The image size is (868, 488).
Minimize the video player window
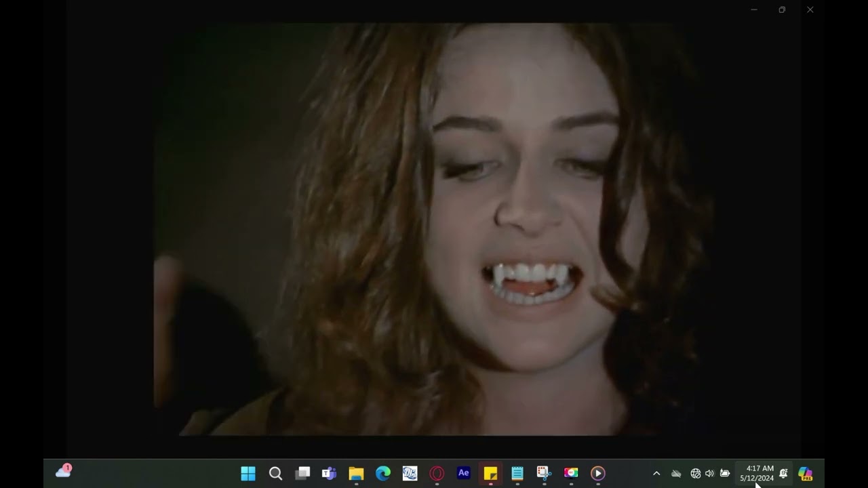(754, 9)
